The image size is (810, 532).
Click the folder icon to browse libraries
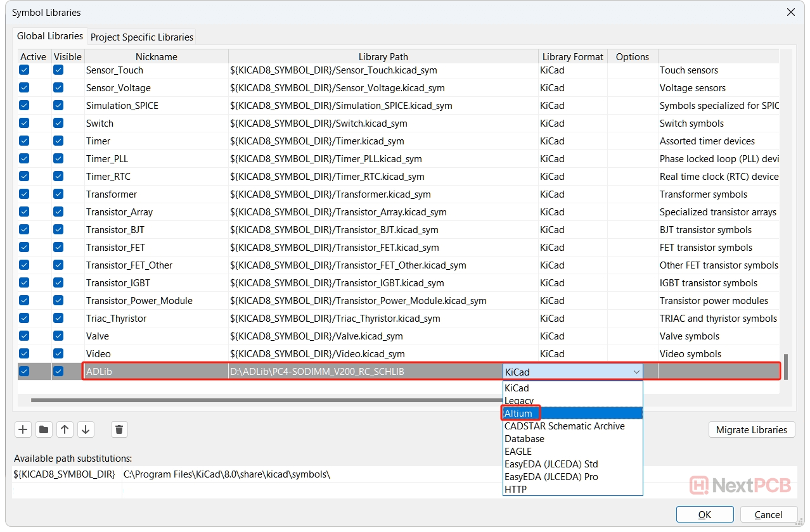tap(44, 429)
